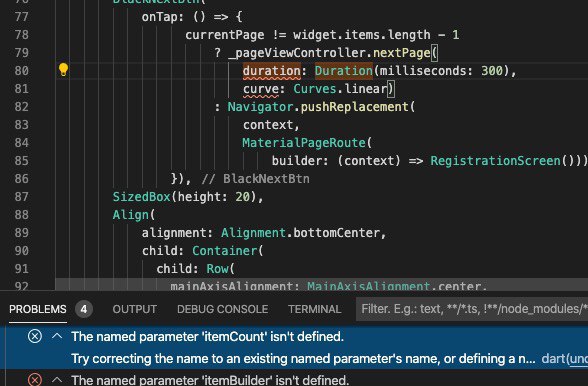588x386 pixels.
Task: Click the highlighted 'Duration' class name
Action: (x=344, y=71)
